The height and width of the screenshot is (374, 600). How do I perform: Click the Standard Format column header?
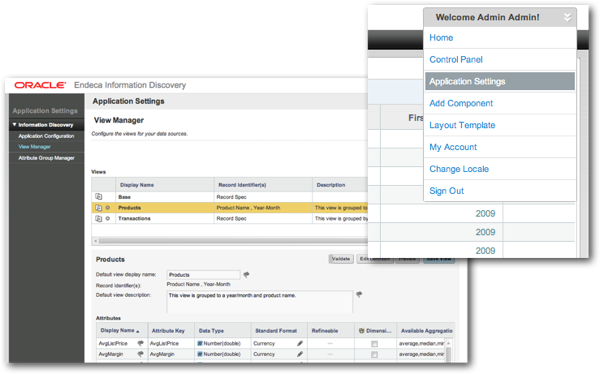pos(279,331)
